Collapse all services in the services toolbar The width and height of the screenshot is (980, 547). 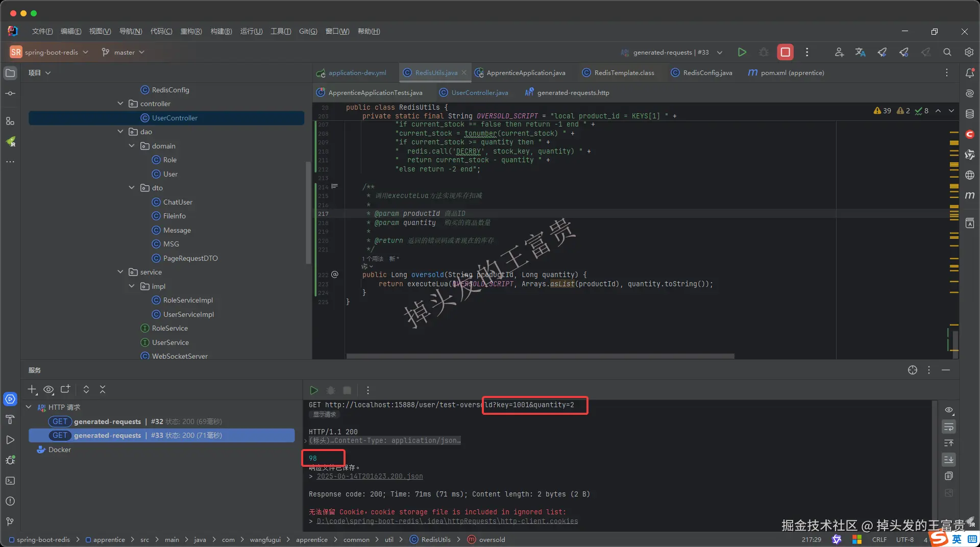coord(103,389)
